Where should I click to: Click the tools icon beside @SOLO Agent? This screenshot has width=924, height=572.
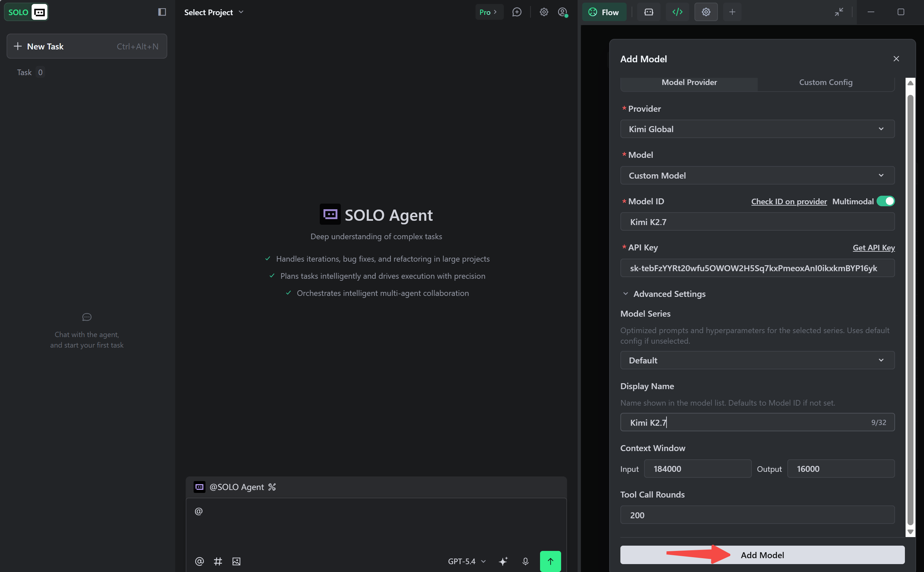click(x=272, y=487)
